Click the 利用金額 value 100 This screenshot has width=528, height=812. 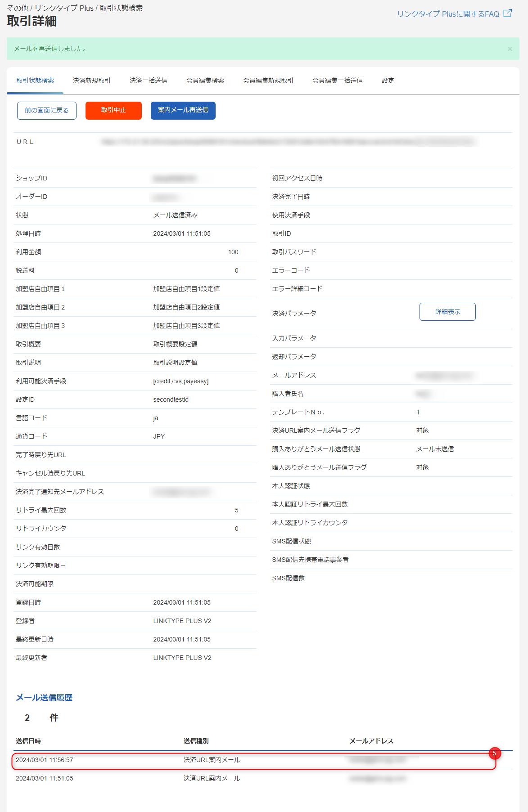coord(233,252)
